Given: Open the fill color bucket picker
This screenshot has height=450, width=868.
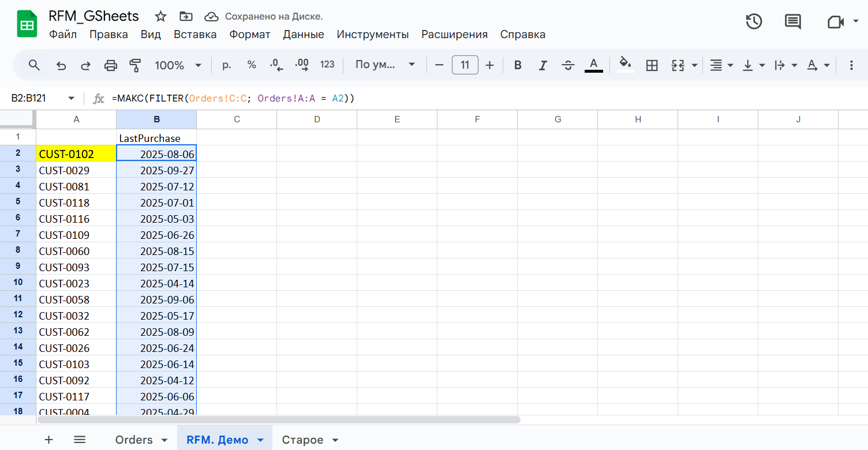Looking at the screenshot, I should tap(626, 64).
